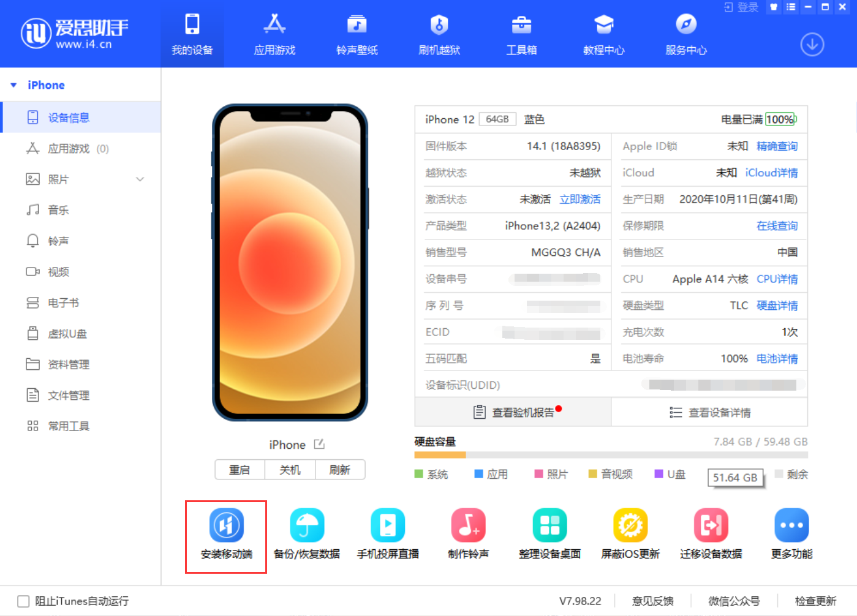This screenshot has height=616, width=857.
Task: Click the 64GB capacity badge
Action: coord(497,119)
